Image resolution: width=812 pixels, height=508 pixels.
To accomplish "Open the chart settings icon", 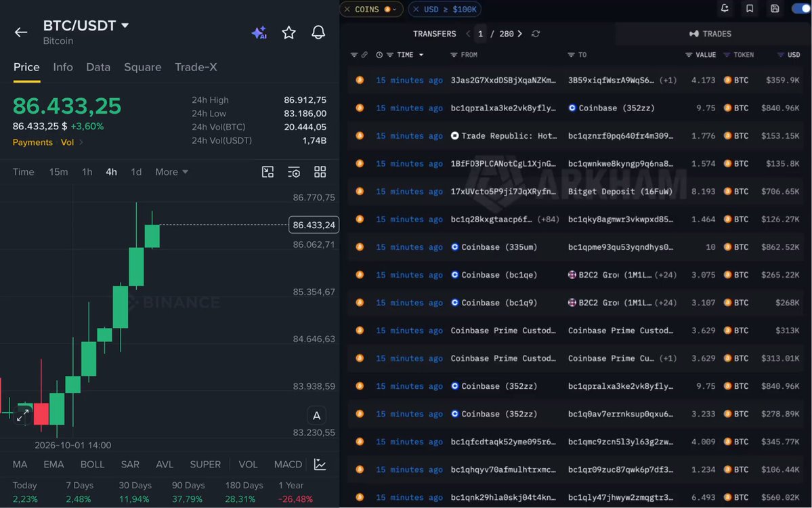I will tap(294, 172).
